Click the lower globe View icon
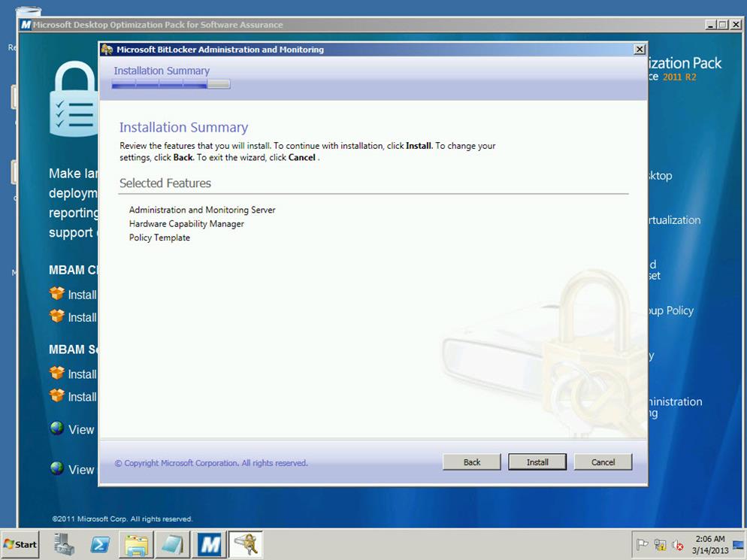 click(57, 468)
